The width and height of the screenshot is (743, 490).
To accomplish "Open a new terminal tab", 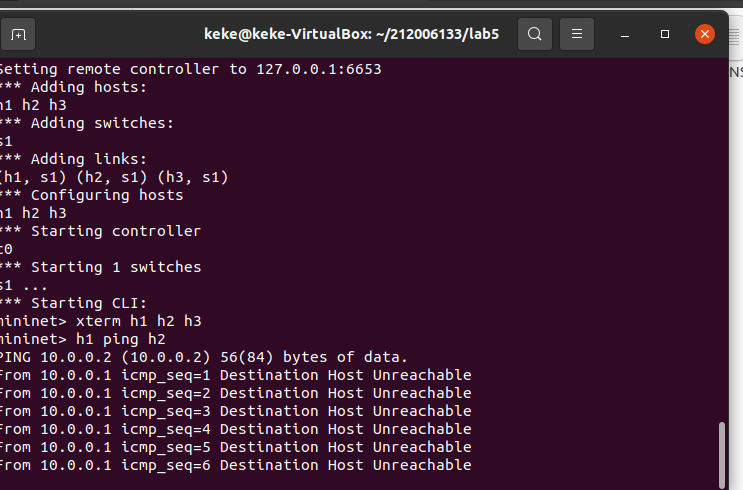I will click(x=18, y=34).
